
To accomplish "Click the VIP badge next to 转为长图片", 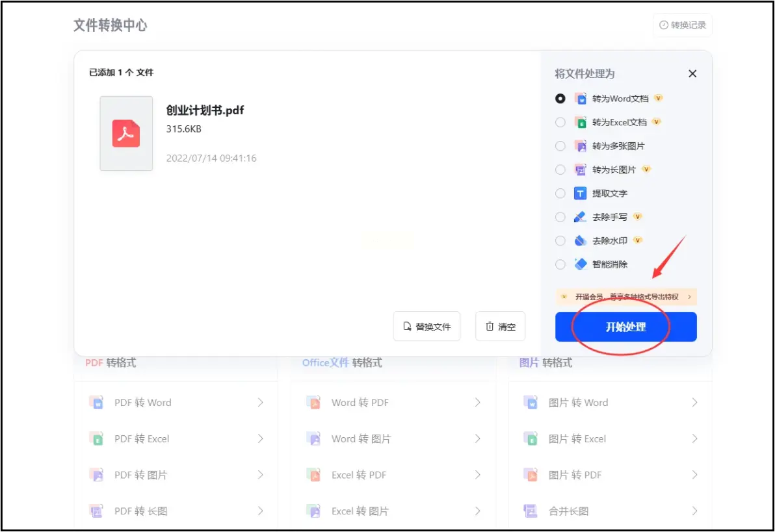I will click(646, 169).
